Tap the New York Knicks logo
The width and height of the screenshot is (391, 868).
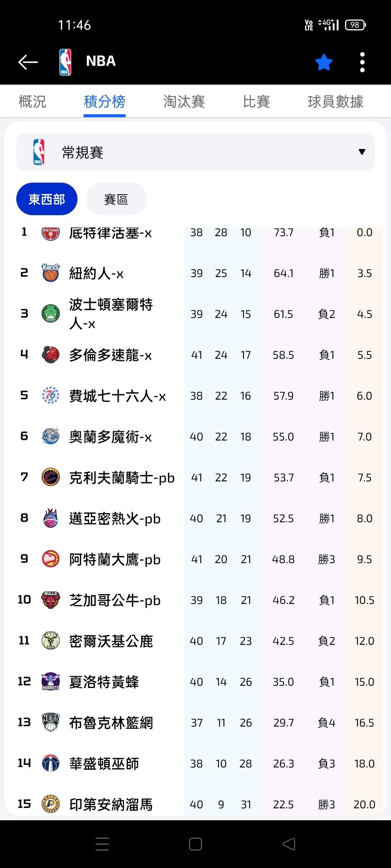coord(51,273)
